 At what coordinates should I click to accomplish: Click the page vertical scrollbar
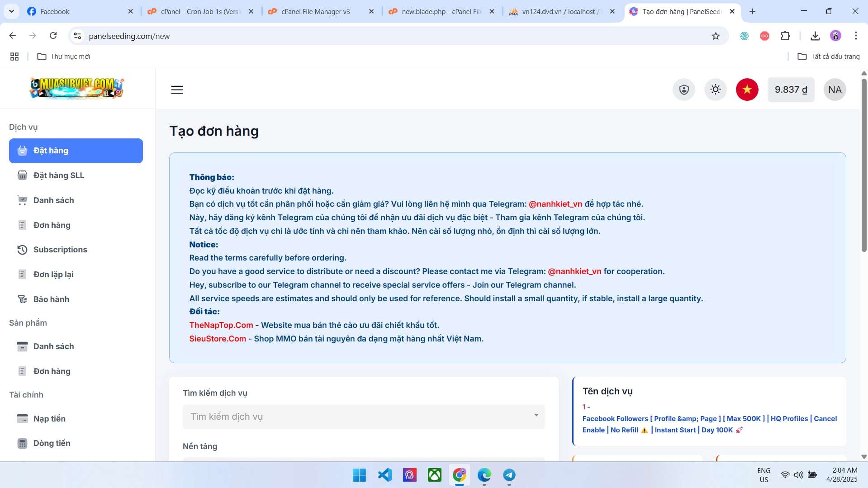pyautogui.click(x=864, y=165)
